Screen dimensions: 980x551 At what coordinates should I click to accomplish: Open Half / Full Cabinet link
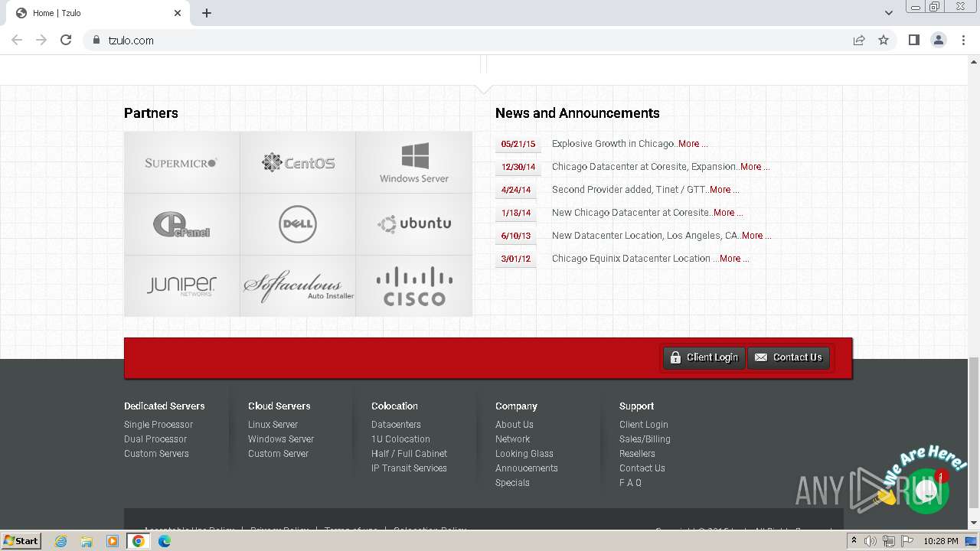409,454
